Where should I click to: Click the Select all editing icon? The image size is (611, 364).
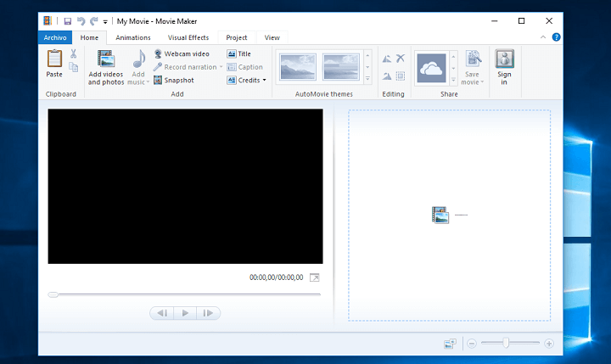[401, 76]
